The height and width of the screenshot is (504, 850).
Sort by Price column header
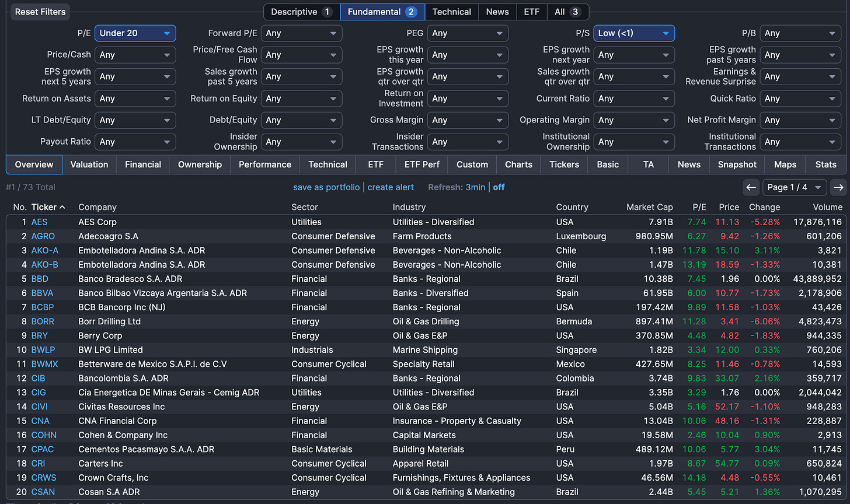point(729,207)
